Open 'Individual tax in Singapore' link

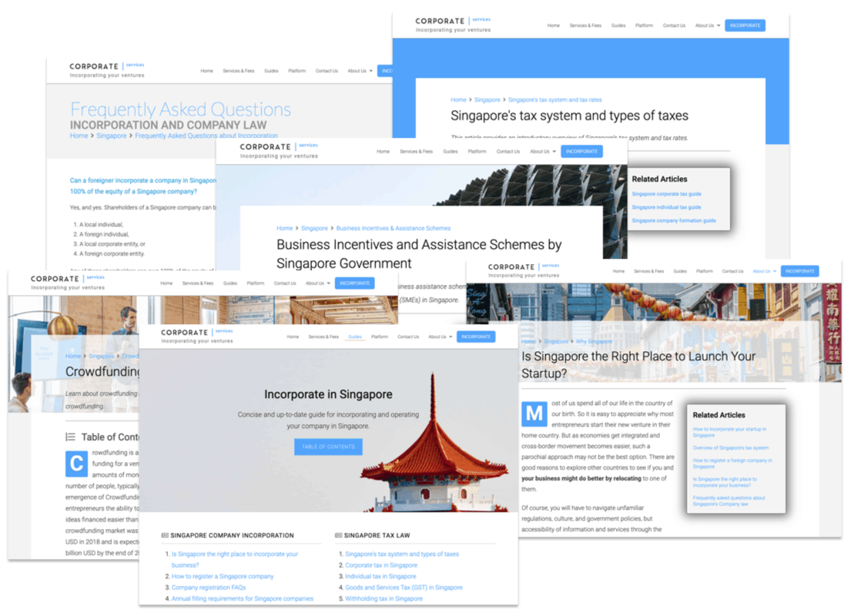[x=380, y=577]
